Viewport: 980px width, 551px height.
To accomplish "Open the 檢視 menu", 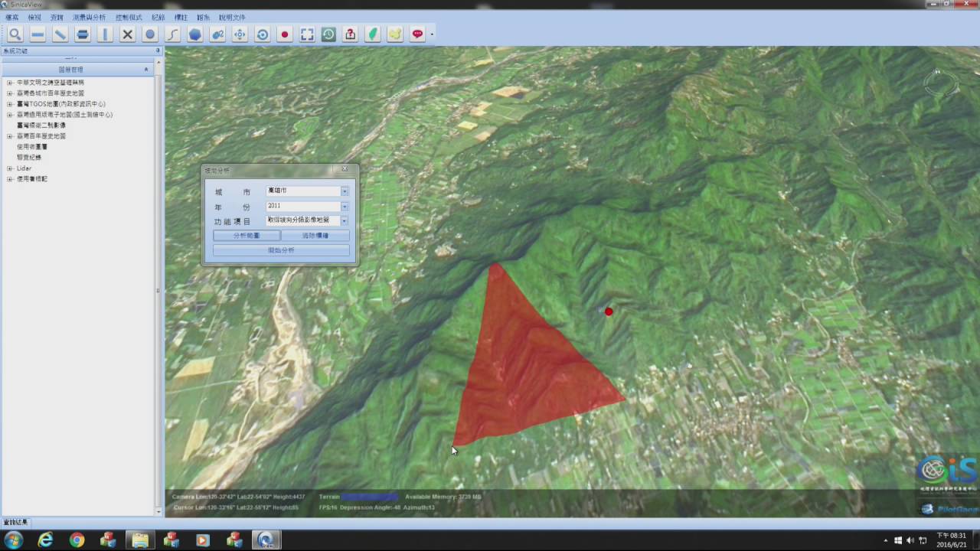I will pyautogui.click(x=34, y=17).
